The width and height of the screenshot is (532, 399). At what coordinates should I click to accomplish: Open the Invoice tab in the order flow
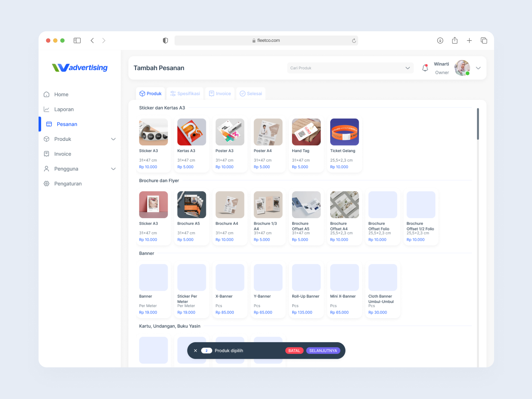tap(220, 93)
